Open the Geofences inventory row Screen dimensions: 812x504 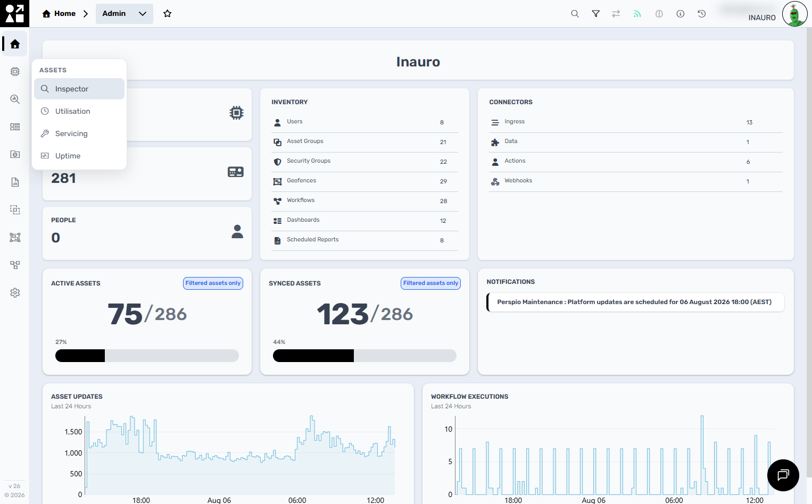point(364,181)
